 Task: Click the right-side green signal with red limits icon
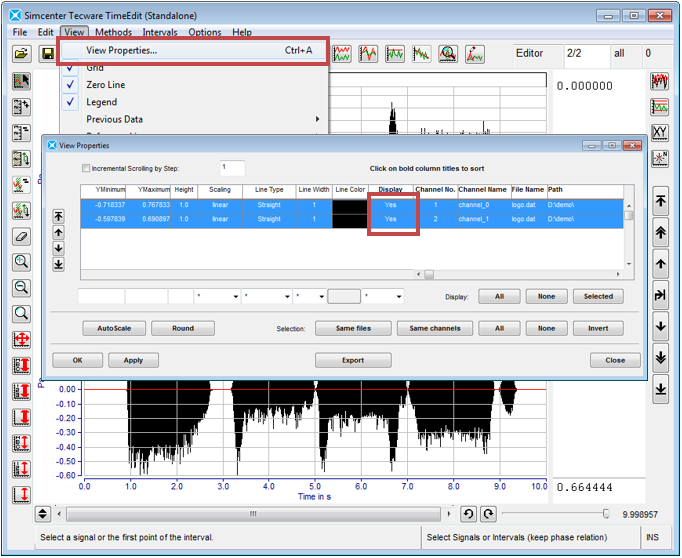point(659,107)
